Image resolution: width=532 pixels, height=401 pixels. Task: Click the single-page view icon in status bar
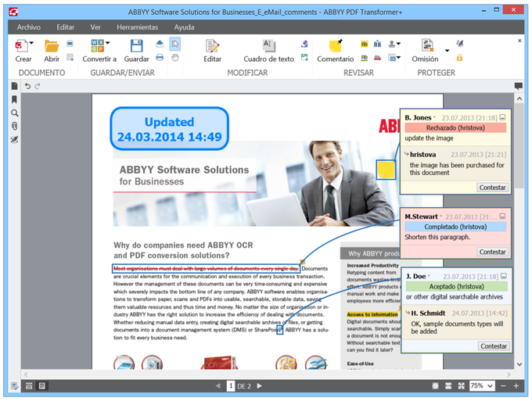tap(42, 385)
